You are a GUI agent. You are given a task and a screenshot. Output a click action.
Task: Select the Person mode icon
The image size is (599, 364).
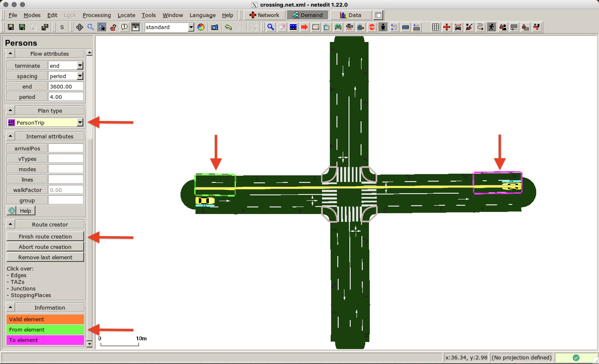(383, 27)
